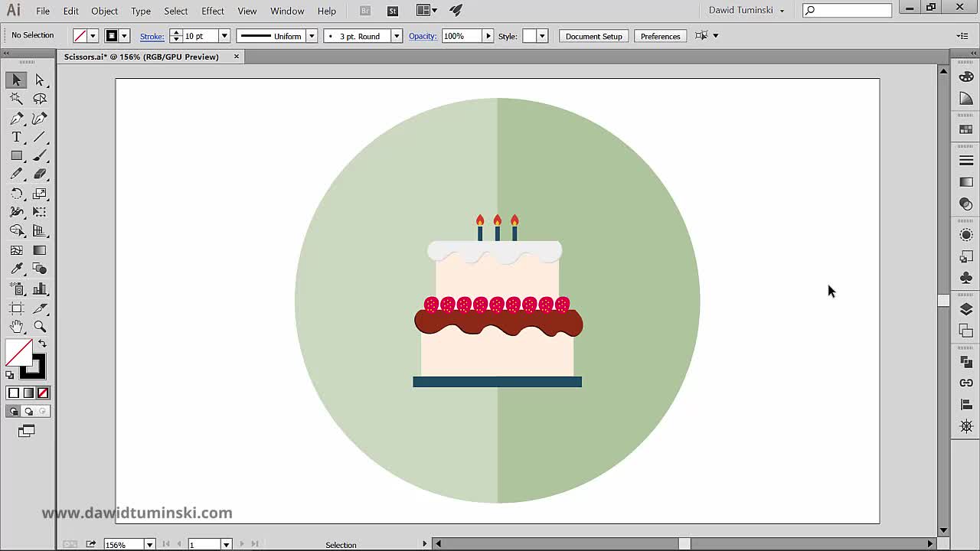This screenshot has height=551, width=980.
Task: Click the Document Setup button
Action: click(593, 36)
